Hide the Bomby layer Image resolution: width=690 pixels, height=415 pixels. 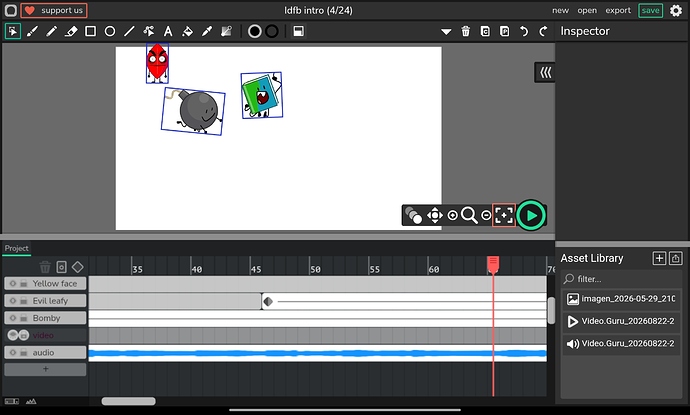coord(13,318)
